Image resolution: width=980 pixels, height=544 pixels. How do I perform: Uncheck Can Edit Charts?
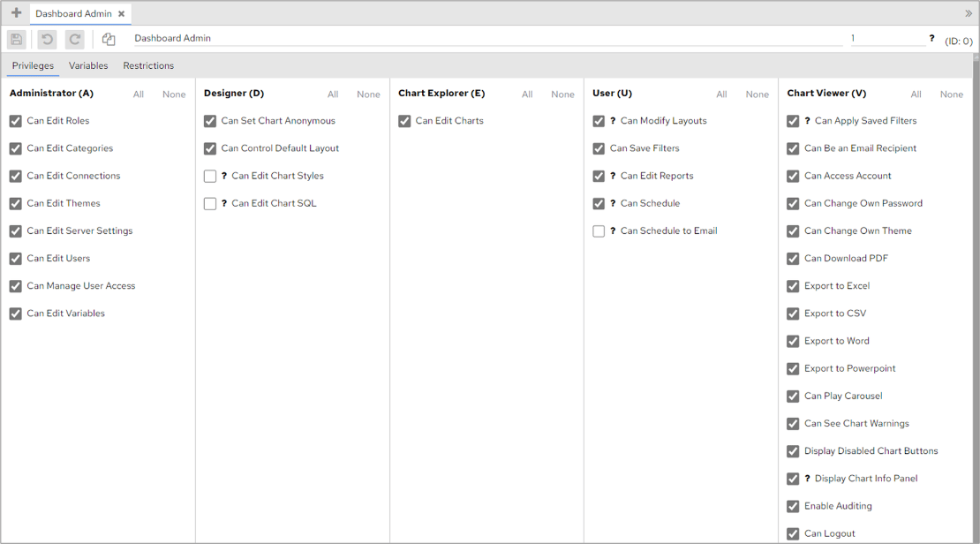tap(404, 121)
